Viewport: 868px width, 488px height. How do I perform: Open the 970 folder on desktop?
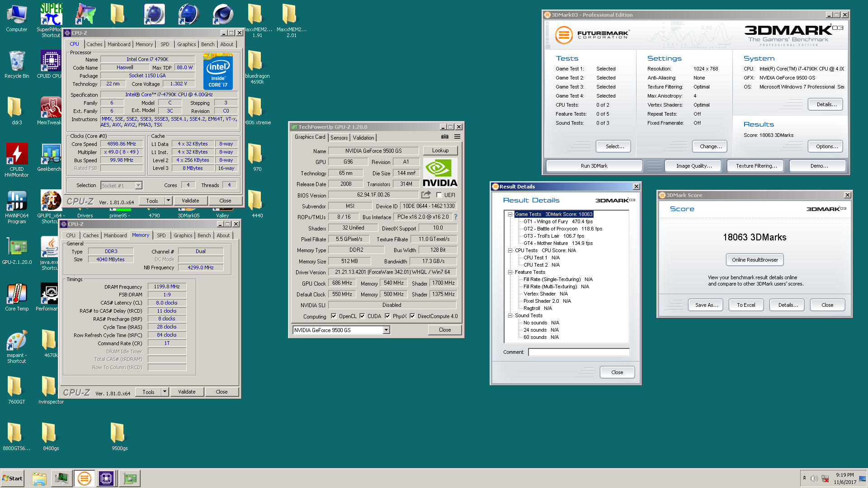tap(257, 157)
